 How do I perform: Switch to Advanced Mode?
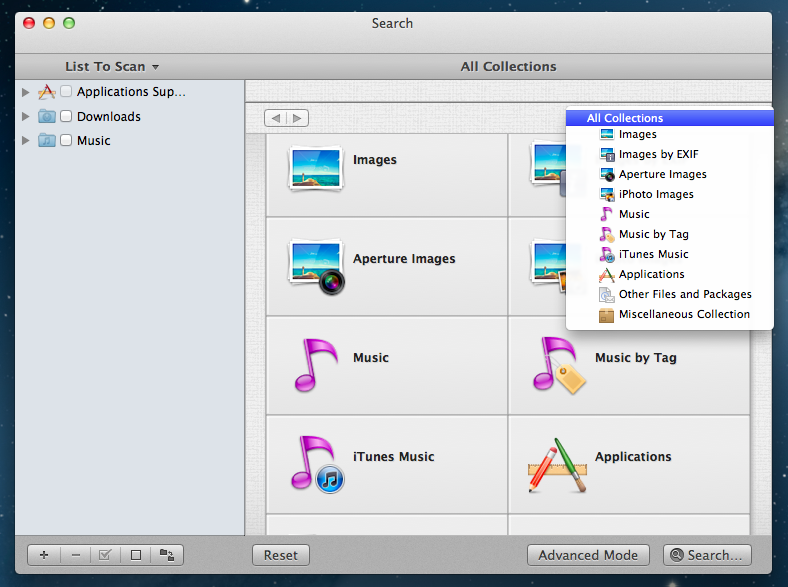click(x=588, y=555)
